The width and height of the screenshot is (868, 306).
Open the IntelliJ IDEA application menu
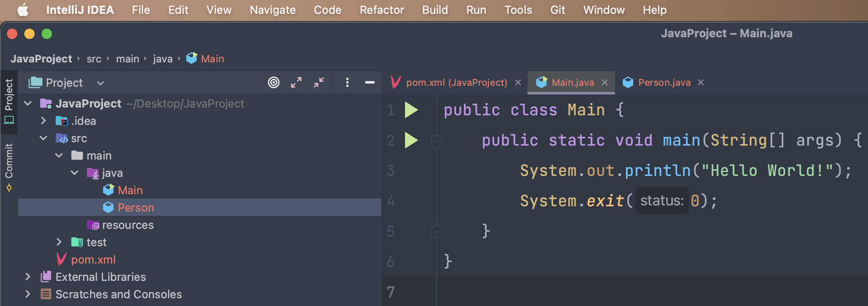pos(80,10)
